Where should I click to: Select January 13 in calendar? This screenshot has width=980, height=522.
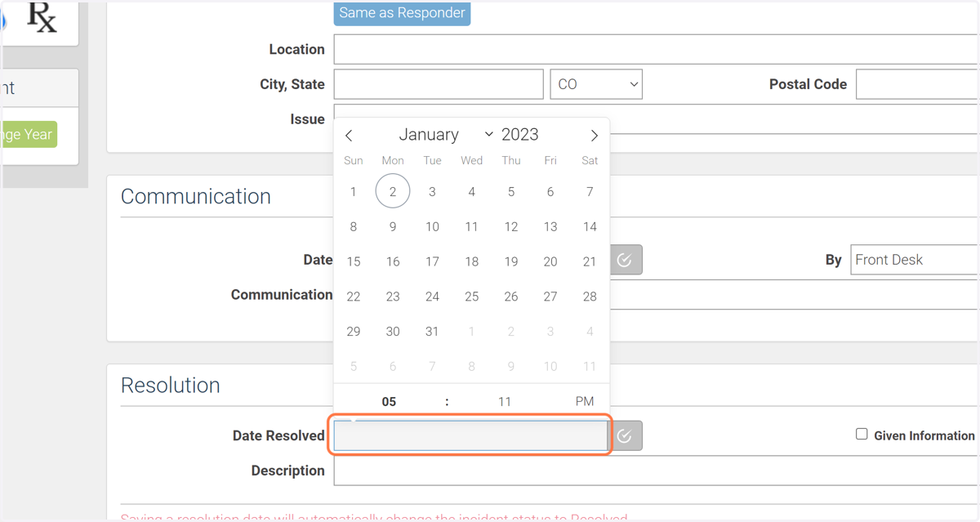(x=550, y=227)
